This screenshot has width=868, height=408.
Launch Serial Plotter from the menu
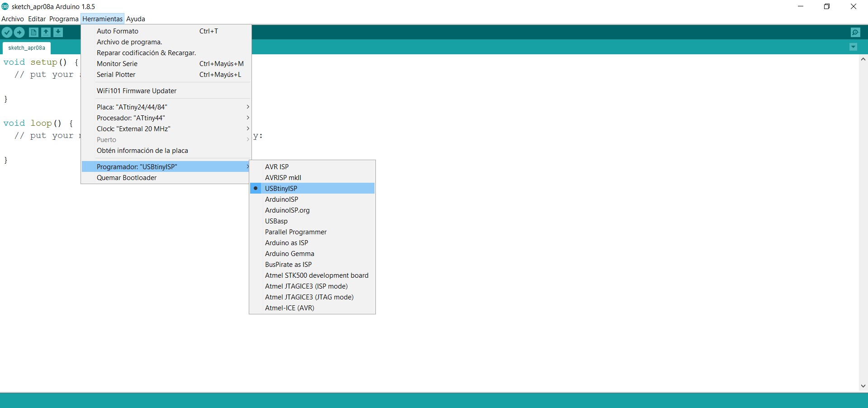[166, 74]
